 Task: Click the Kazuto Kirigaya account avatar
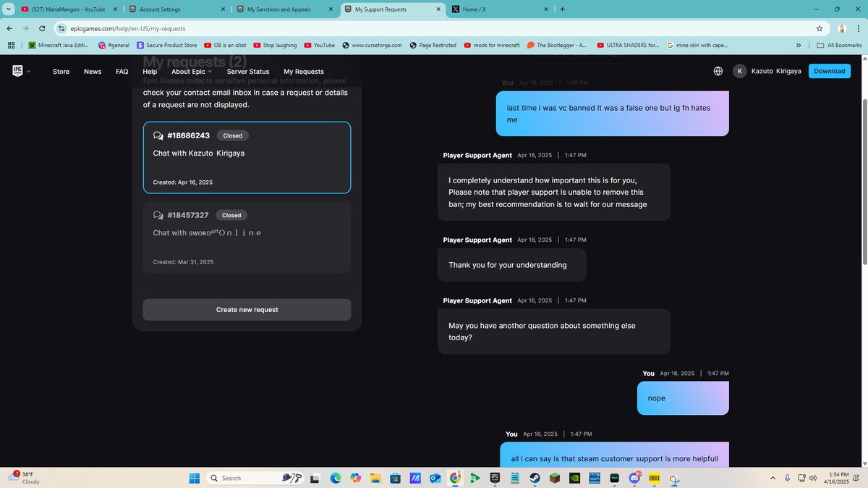(739, 71)
